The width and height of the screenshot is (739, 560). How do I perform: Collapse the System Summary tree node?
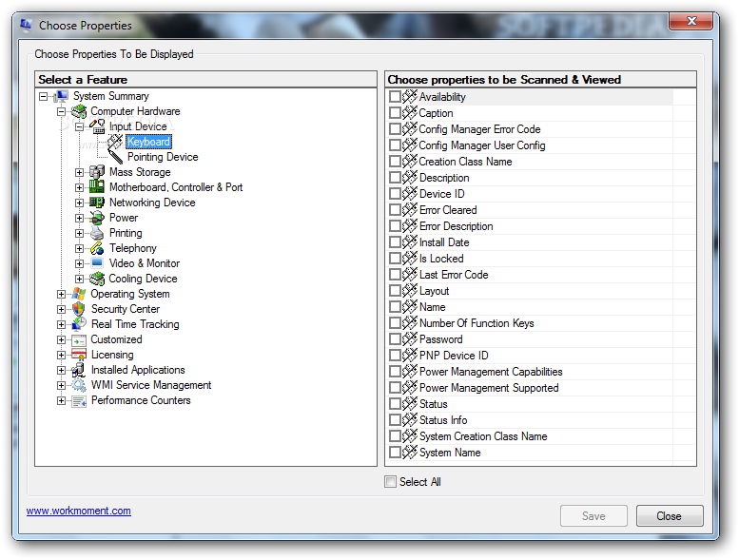pyautogui.click(x=44, y=96)
